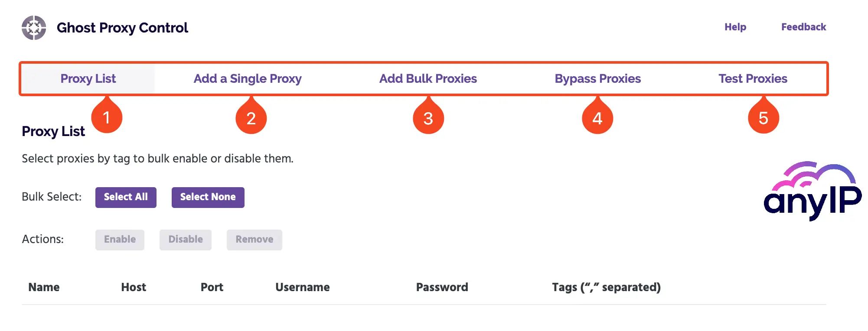Switch to the Bypass Proxies tab
This screenshot has height=331, width=868.
point(598,79)
